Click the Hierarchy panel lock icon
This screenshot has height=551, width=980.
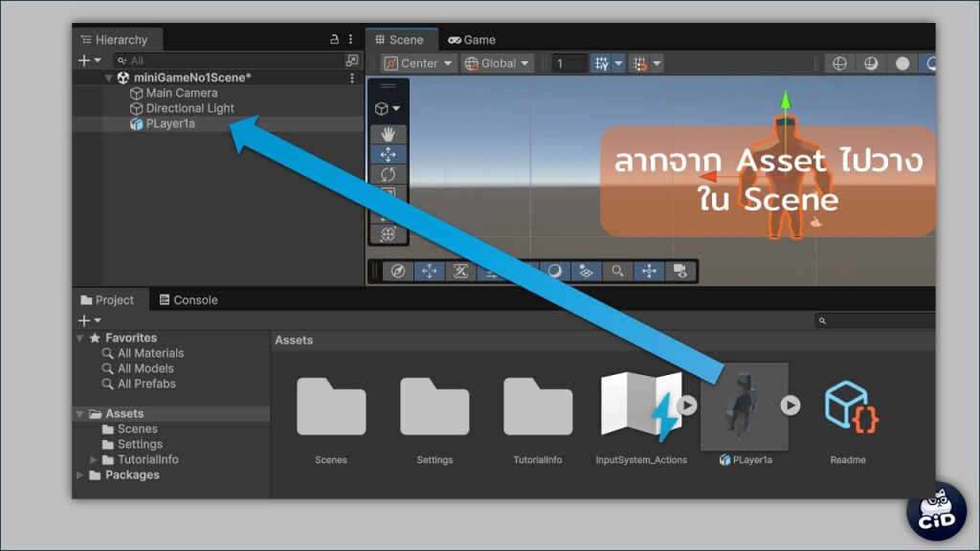(x=334, y=39)
